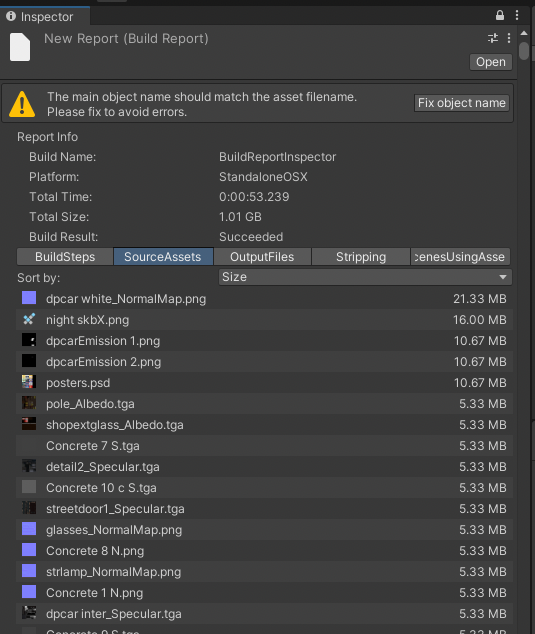Click shopextglass_Albedo.tga thumbnail
Viewport: 535px width, 634px height.
click(29, 424)
